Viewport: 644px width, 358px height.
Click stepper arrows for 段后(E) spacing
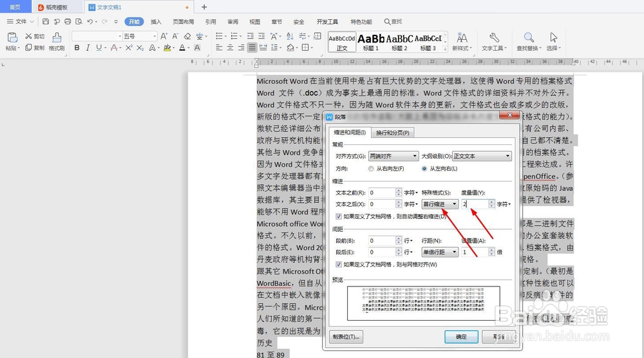tap(399, 252)
